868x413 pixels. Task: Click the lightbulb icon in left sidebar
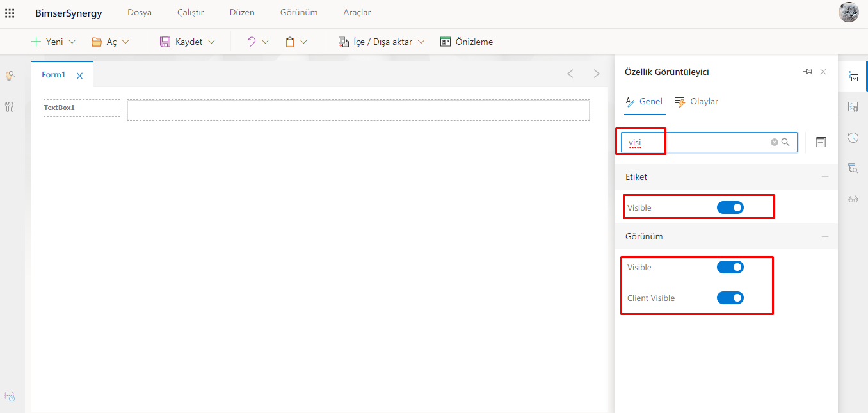tap(10, 76)
